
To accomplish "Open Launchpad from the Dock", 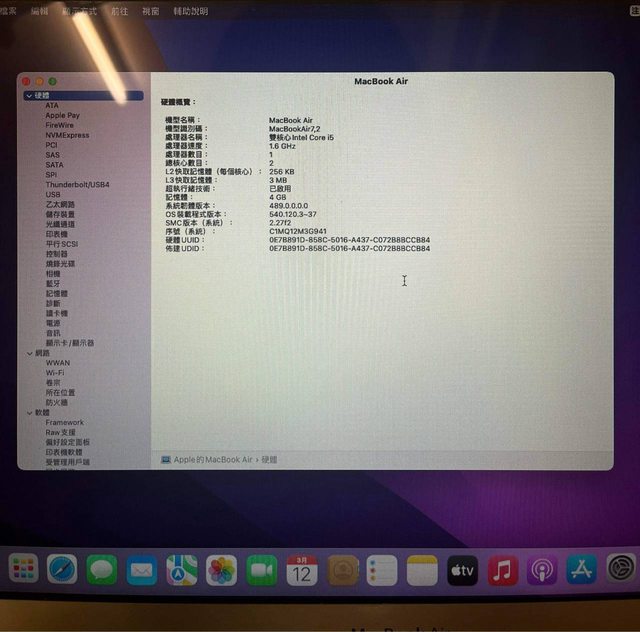I will [24, 569].
